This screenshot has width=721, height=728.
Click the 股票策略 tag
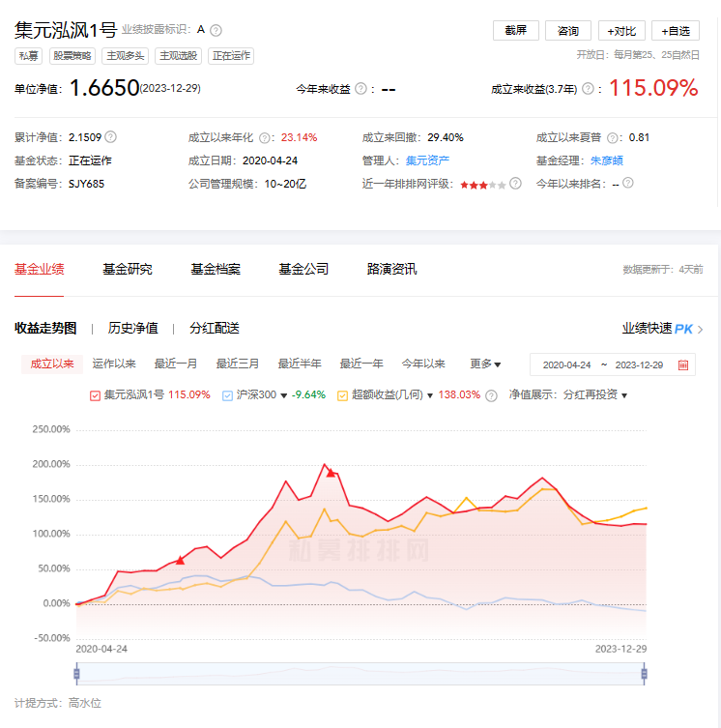(72, 56)
